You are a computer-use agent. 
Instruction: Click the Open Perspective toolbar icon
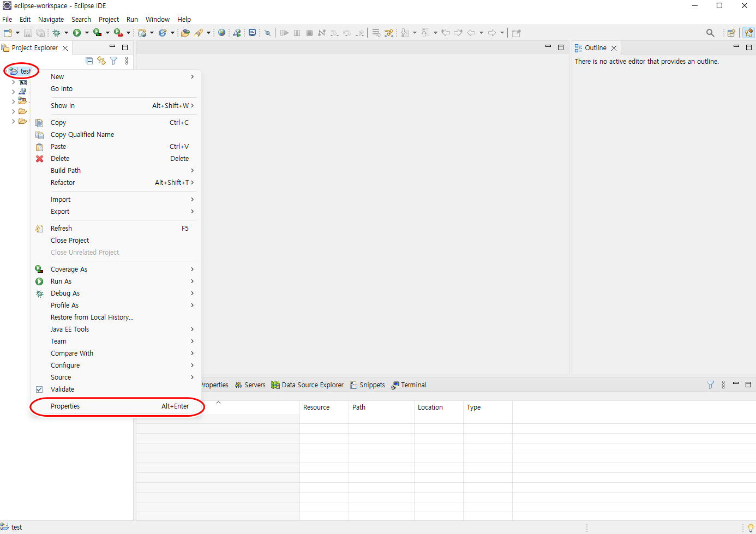(731, 33)
